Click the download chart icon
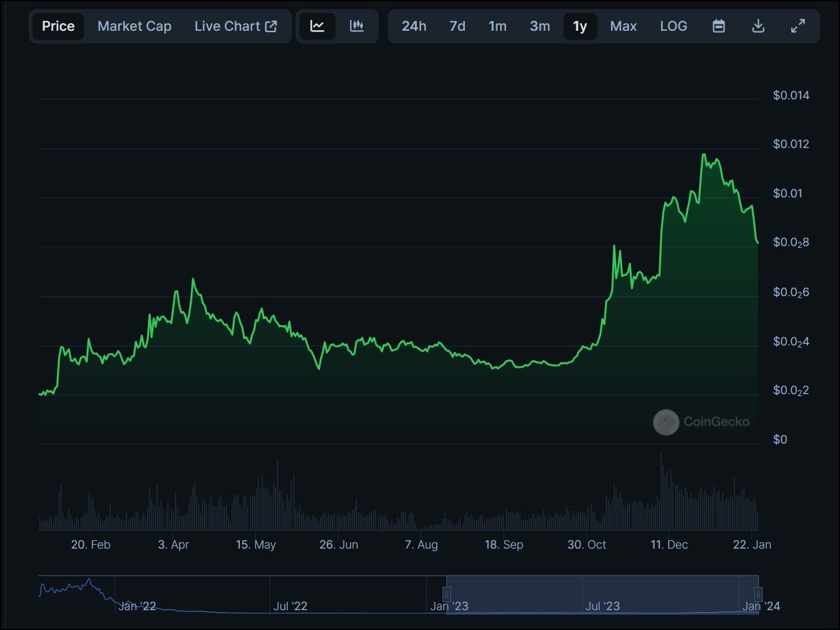 758,26
